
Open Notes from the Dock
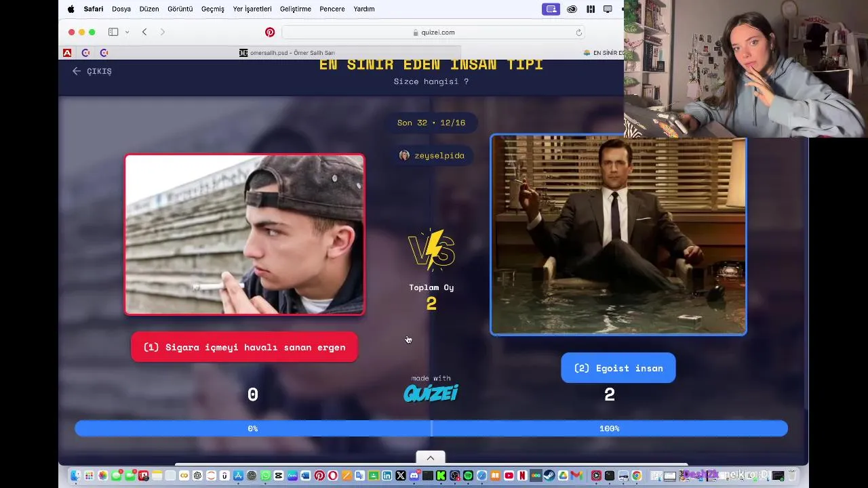(157, 476)
